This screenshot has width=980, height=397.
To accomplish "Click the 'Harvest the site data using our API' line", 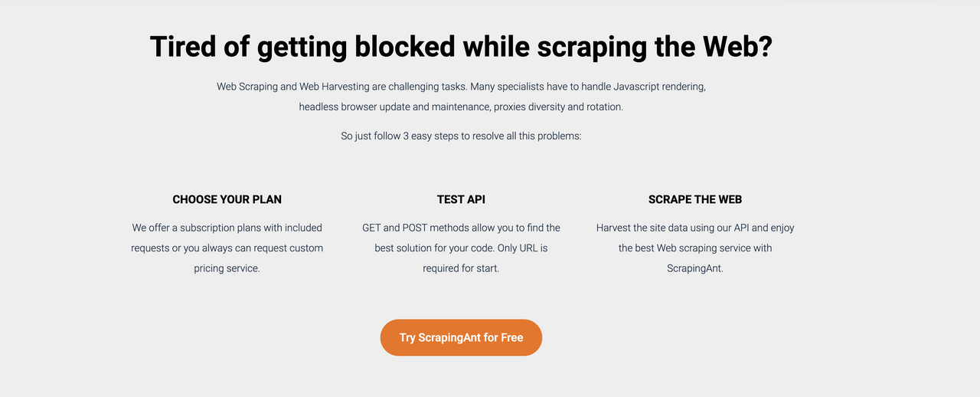I will [x=695, y=228].
